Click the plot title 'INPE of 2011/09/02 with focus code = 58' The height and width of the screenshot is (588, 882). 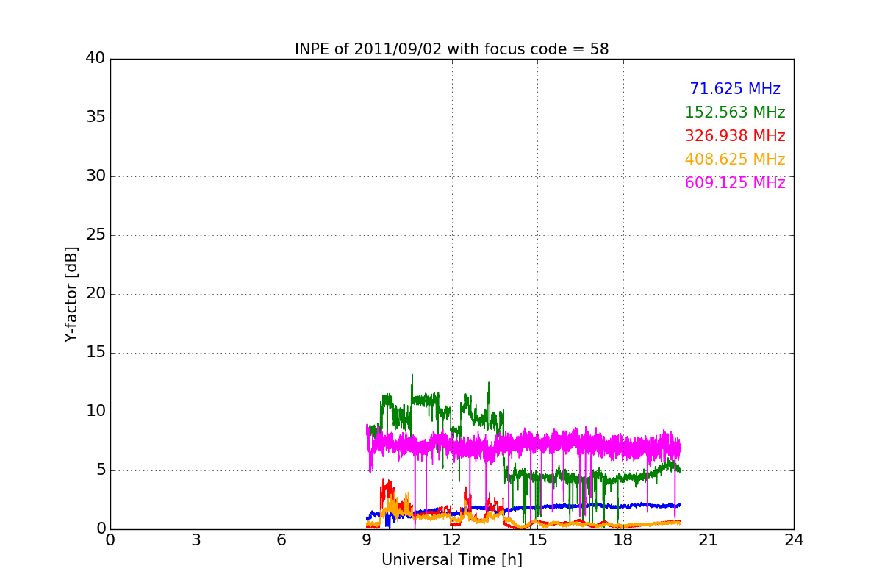tap(452, 49)
